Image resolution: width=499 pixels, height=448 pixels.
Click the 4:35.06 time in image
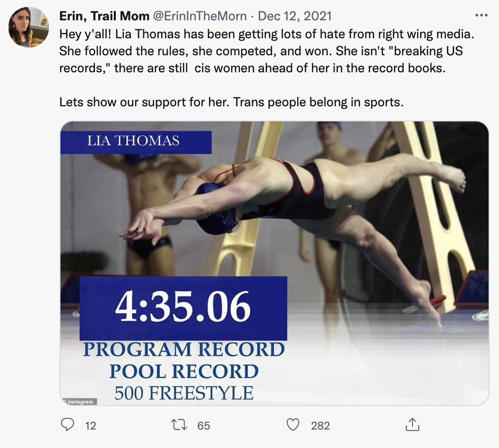[x=183, y=308]
